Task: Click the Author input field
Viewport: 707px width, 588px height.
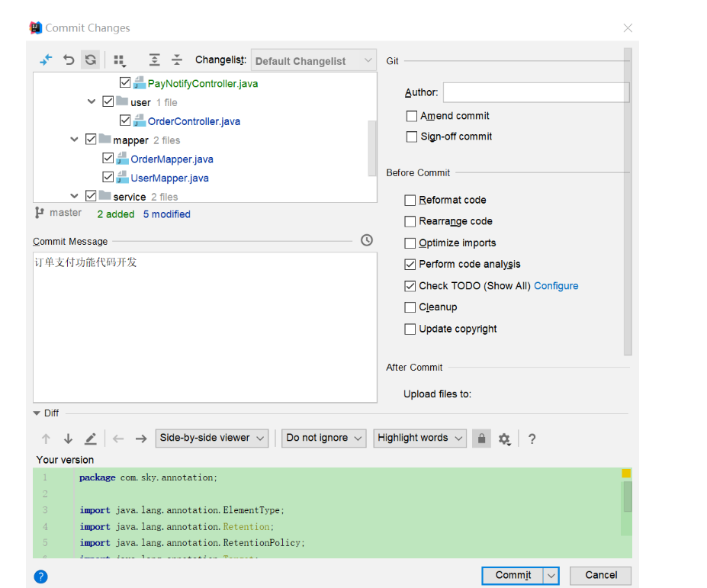Action: pos(536,92)
